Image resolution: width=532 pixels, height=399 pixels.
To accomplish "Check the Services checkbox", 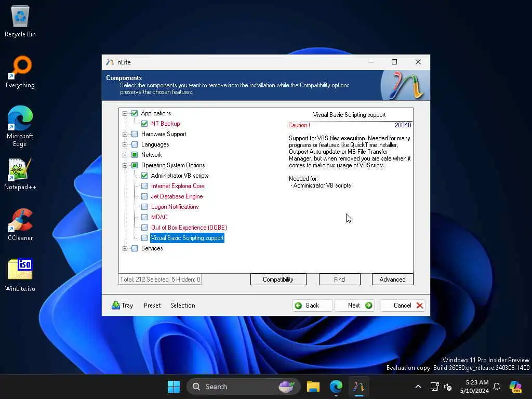I will tap(135, 248).
